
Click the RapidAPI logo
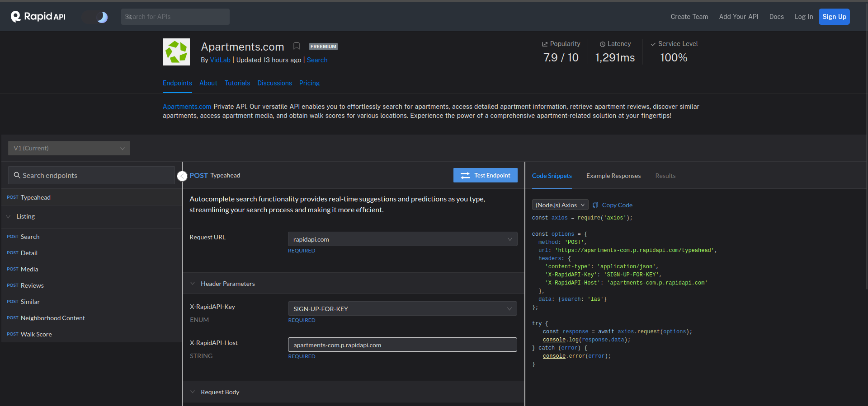(x=38, y=17)
